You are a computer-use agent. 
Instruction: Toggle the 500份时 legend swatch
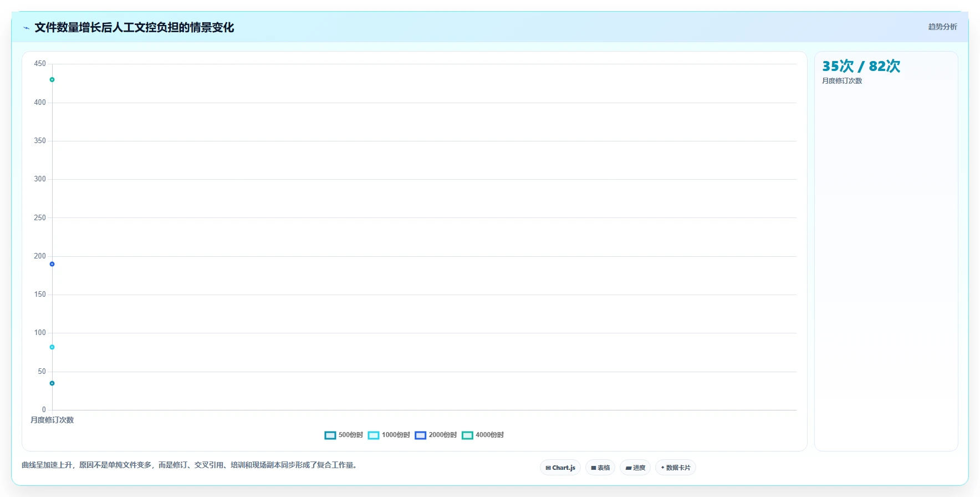(x=330, y=435)
